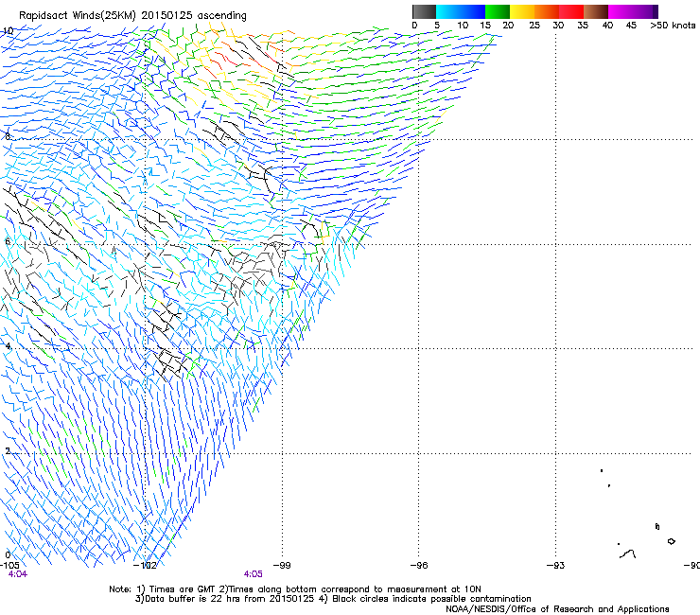
Task: Click the '4' latitude axis label
Action: point(8,345)
